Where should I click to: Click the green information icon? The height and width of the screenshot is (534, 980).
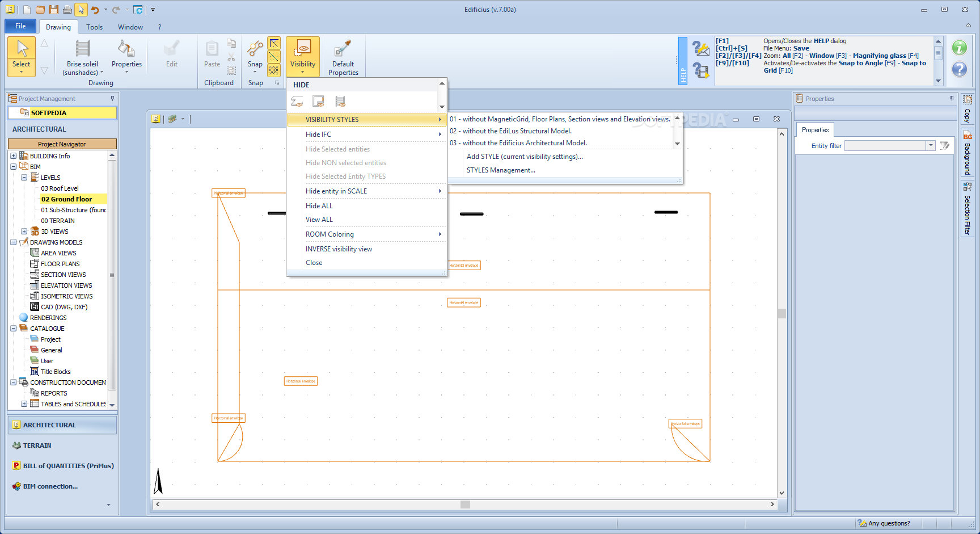click(x=960, y=48)
